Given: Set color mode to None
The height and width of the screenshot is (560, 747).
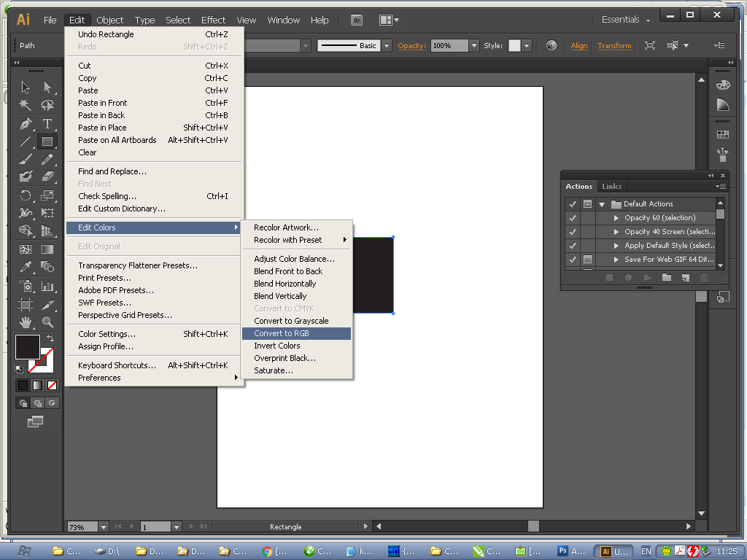Looking at the screenshot, I should [x=52, y=385].
